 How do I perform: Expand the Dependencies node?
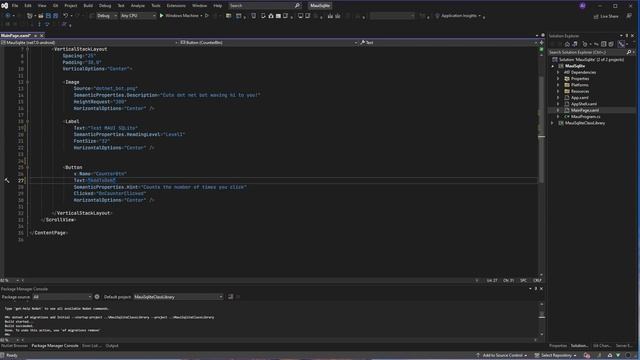[558, 72]
